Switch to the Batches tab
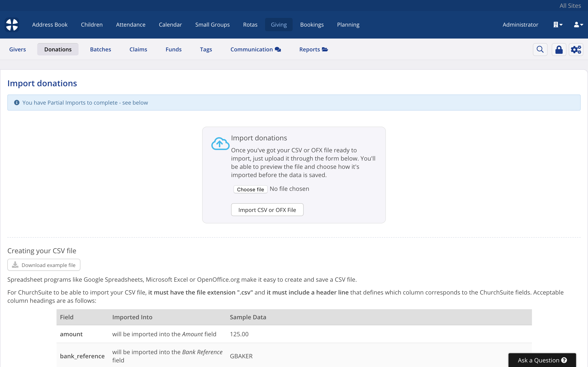Screen dimensions: 588x367 pos(100,50)
